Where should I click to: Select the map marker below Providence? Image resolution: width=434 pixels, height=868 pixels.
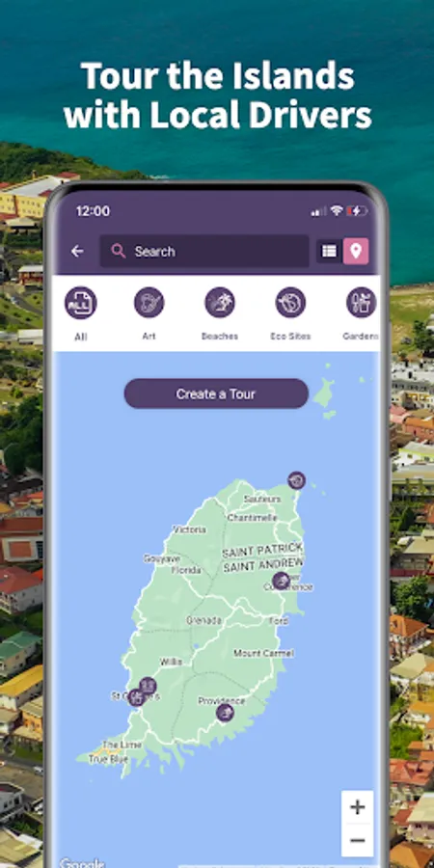click(x=225, y=713)
